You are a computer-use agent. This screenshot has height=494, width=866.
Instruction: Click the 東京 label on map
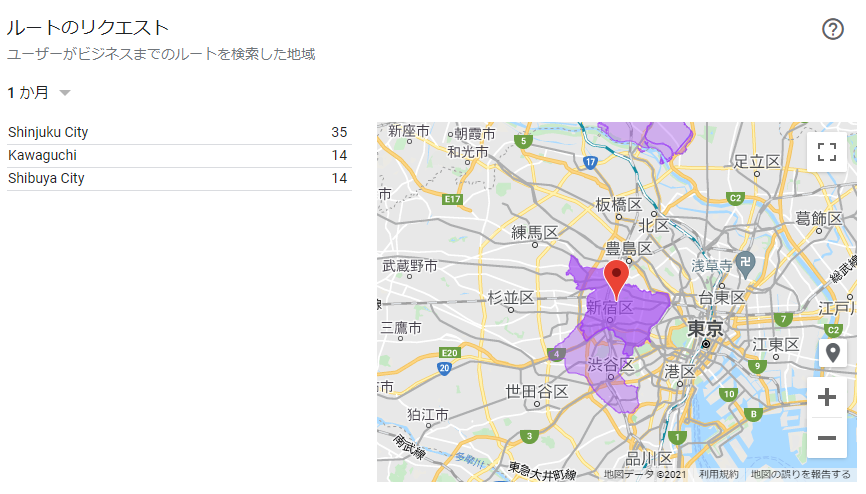705,329
